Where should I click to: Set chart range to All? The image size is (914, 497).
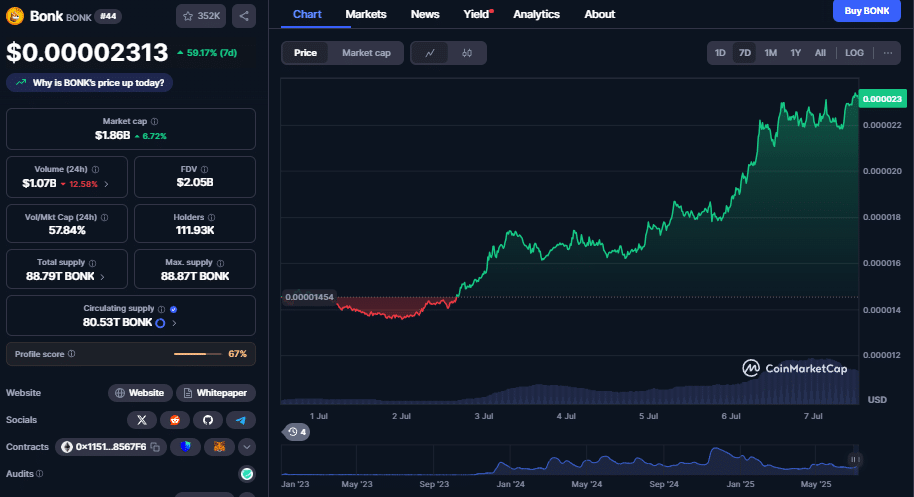(x=820, y=53)
